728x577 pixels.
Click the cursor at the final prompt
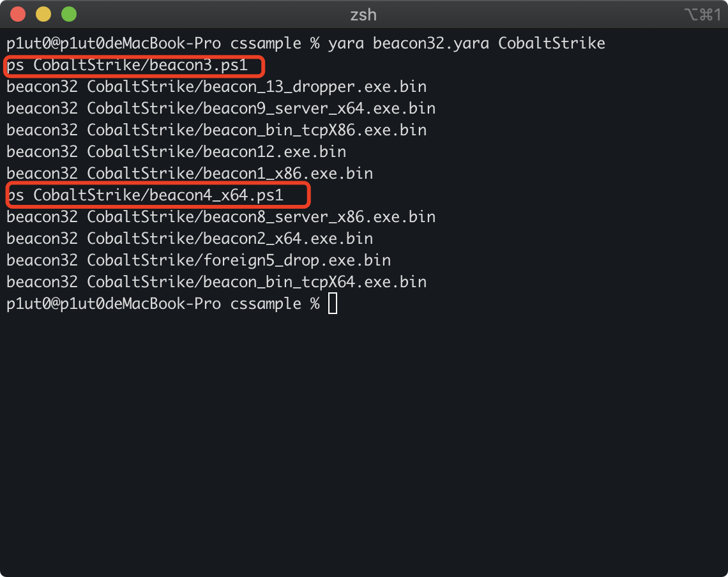click(x=333, y=304)
